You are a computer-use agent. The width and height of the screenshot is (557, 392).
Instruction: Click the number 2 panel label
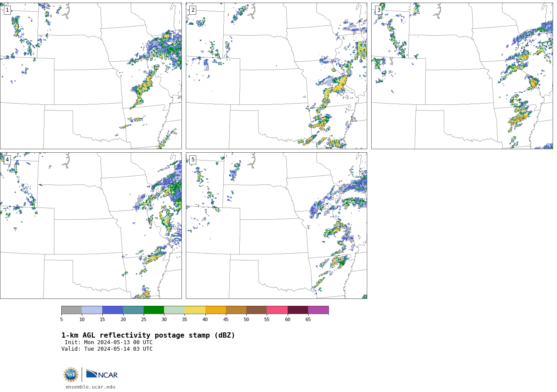(193, 10)
